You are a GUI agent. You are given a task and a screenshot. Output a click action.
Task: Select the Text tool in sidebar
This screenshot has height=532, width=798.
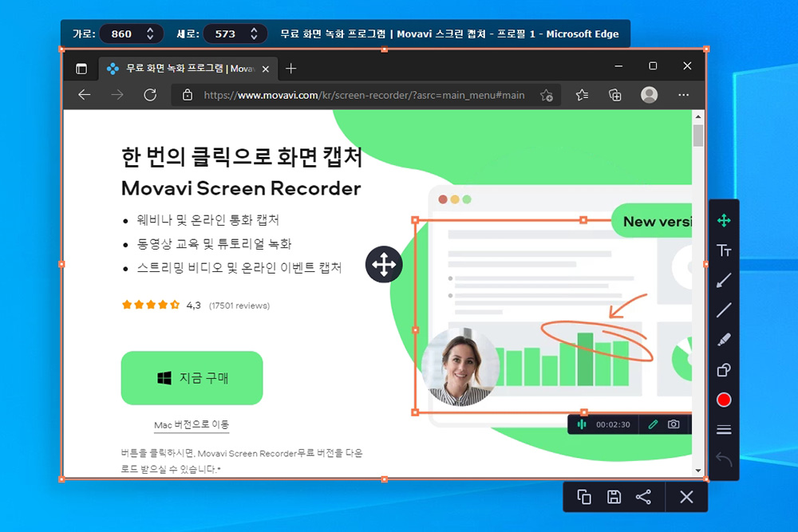click(x=724, y=250)
